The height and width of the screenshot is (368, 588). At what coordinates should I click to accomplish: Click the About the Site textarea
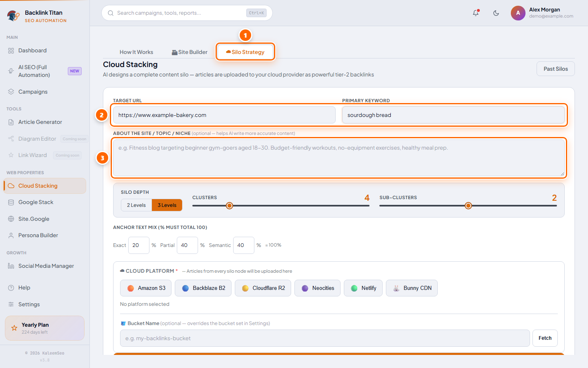click(x=339, y=158)
